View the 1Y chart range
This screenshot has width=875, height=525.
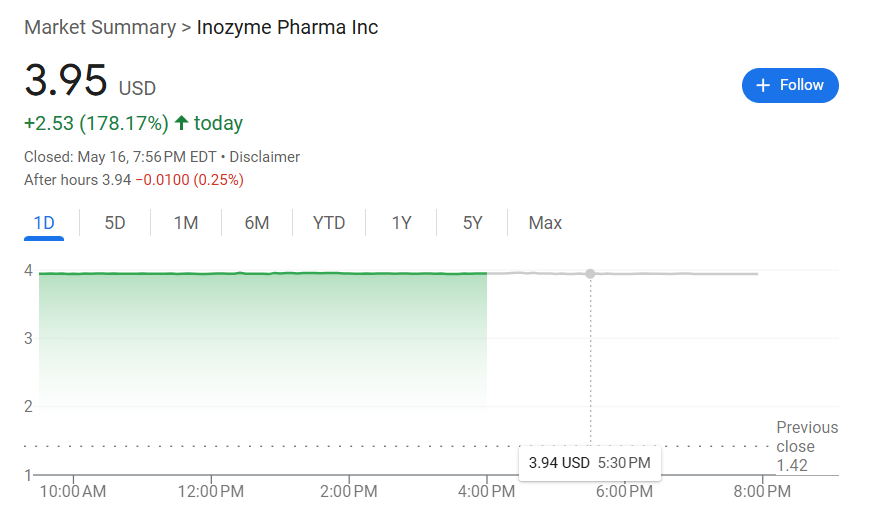[401, 223]
